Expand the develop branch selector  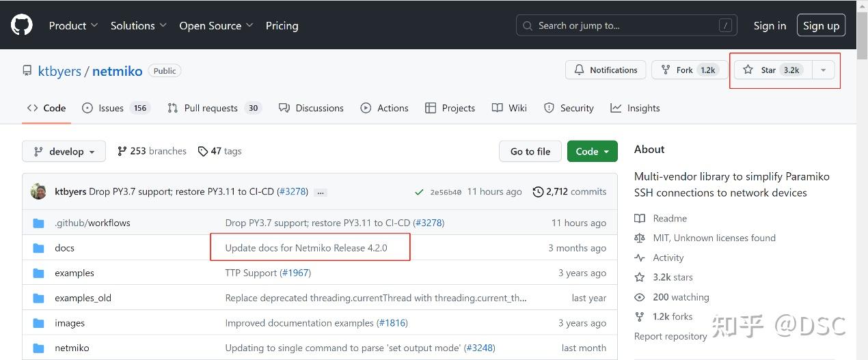[64, 152]
